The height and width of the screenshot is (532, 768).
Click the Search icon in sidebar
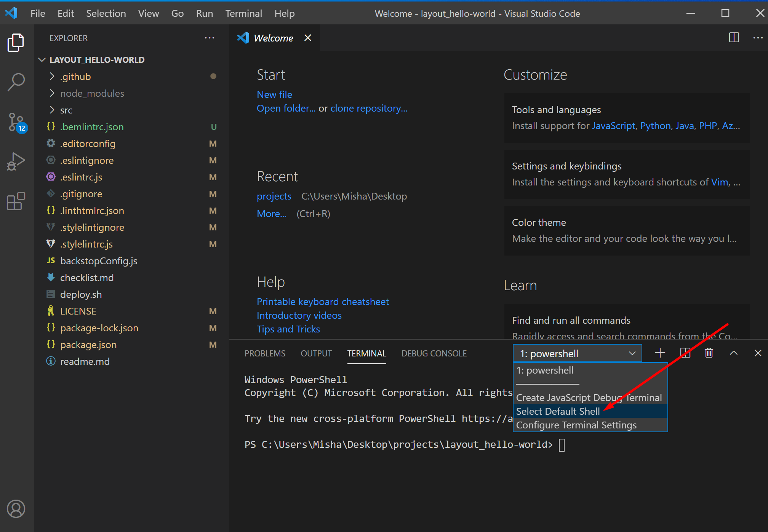point(16,82)
